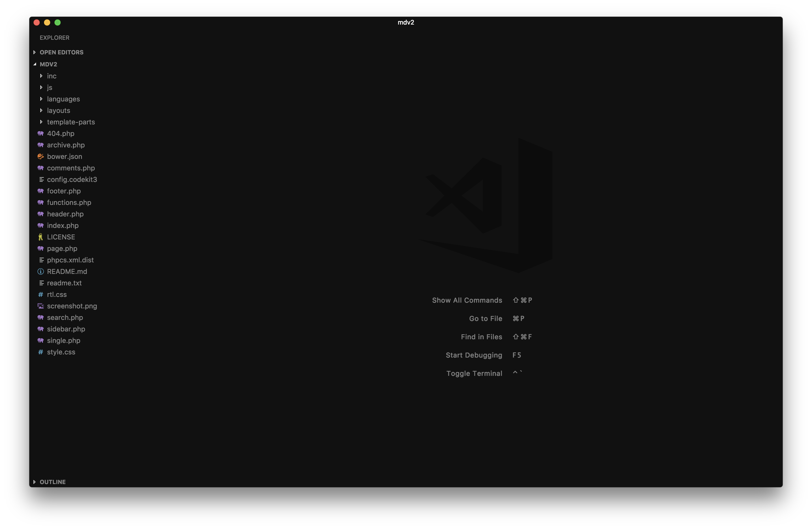The width and height of the screenshot is (812, 529).
Task: Click the PHP icon beside index.php
Action: click(41, 226)
